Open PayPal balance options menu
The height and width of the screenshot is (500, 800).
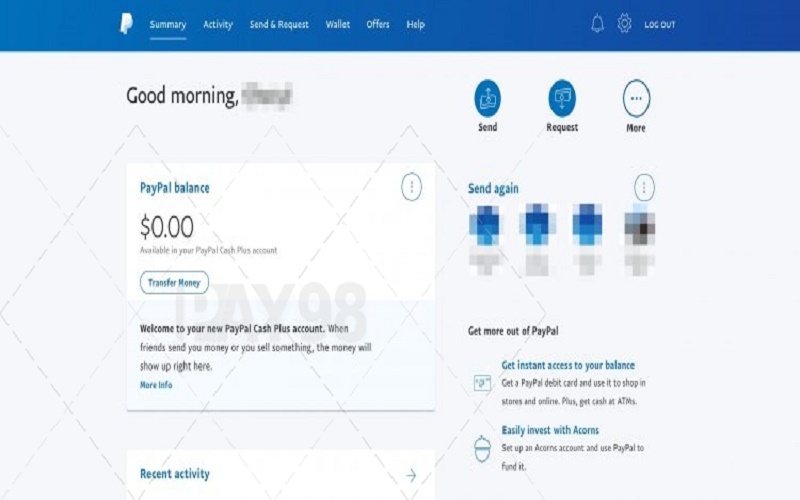pos(411,187)
